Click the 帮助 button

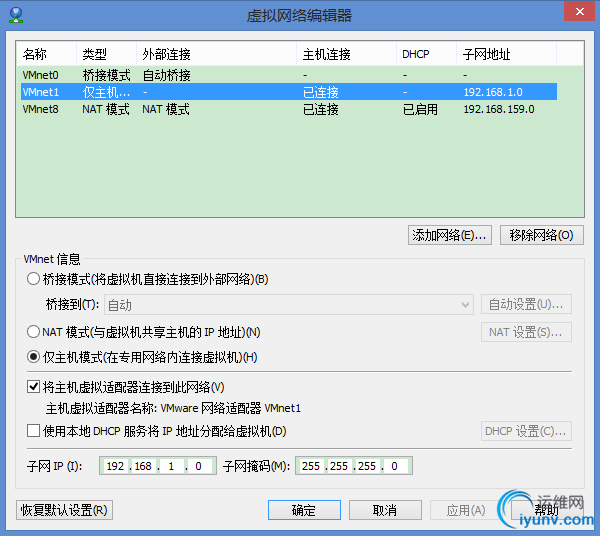(x=547, y=510)
